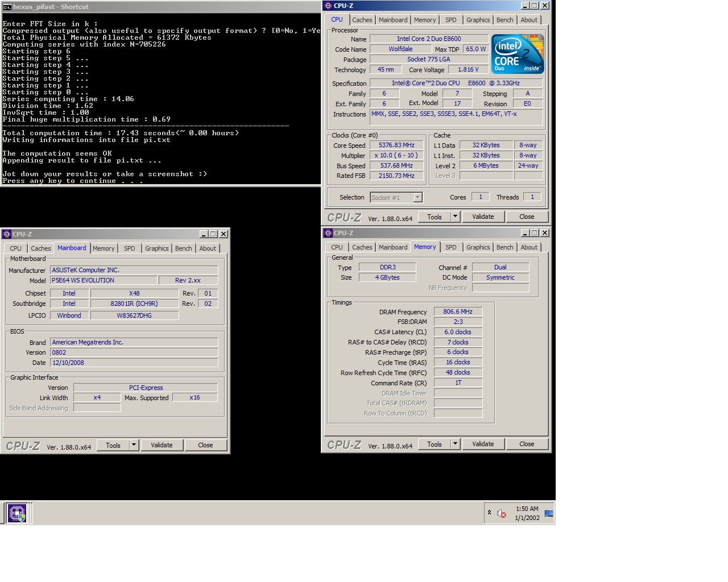Switch to the Mainboard tab in the CPU window
The width and height of the screenshot is (728, 582).
click(x=393, y=20)
